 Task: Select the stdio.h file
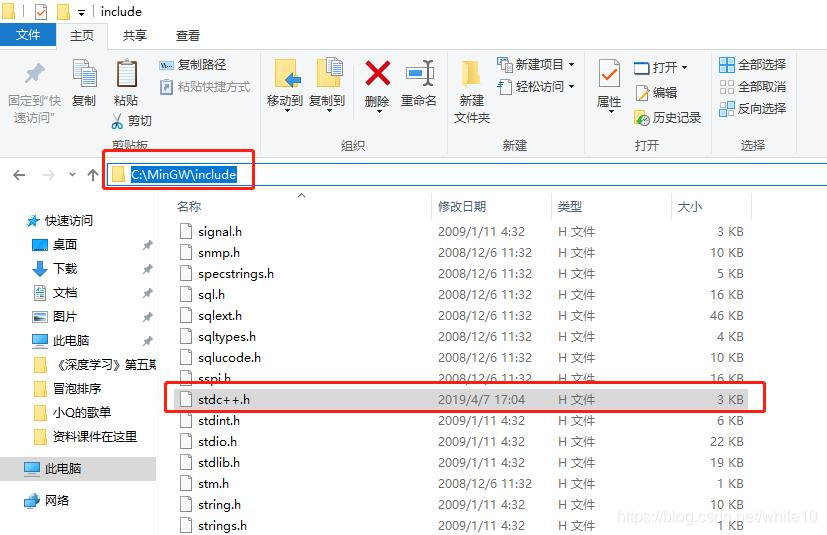click(217, 442)
